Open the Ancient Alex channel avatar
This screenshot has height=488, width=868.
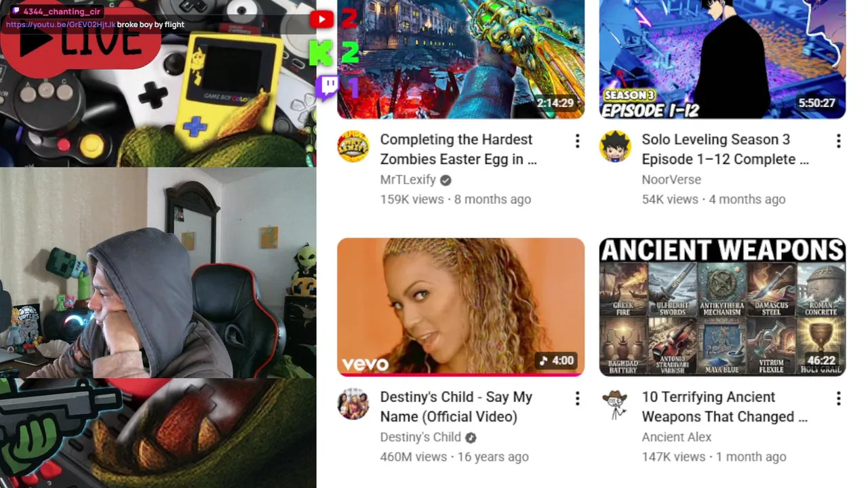pos(615,404)
